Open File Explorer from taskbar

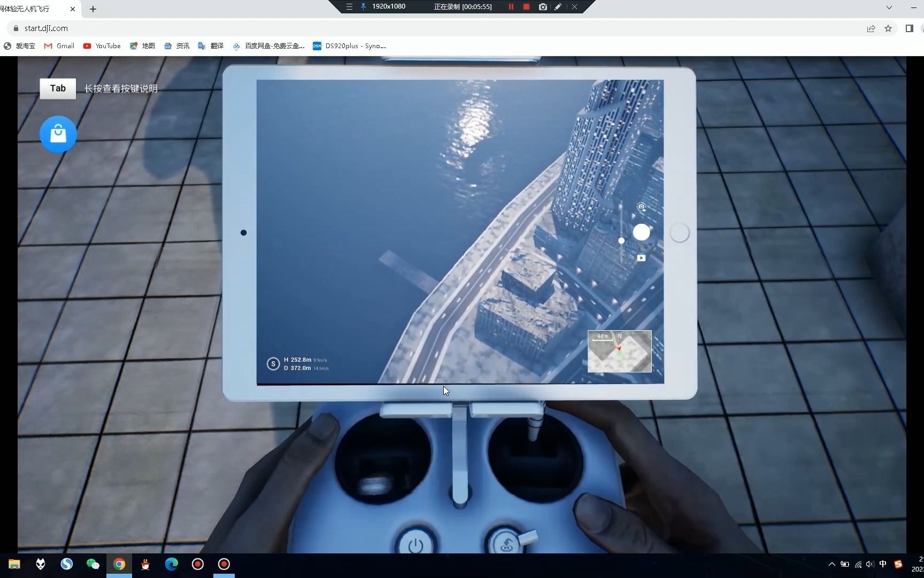(14, 564)
